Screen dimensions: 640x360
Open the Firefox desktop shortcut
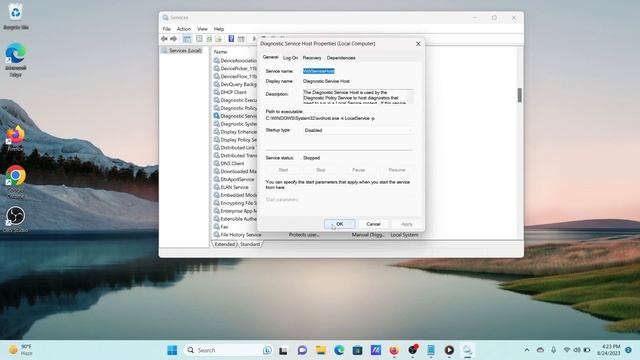tap(16, 139)
